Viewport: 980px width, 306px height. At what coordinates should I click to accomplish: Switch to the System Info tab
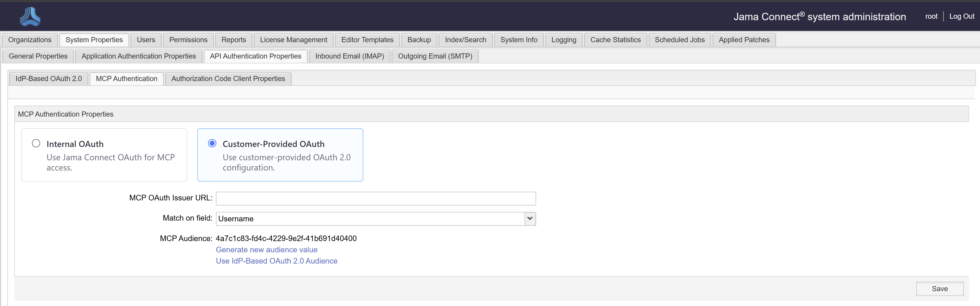tap(519, 40)
